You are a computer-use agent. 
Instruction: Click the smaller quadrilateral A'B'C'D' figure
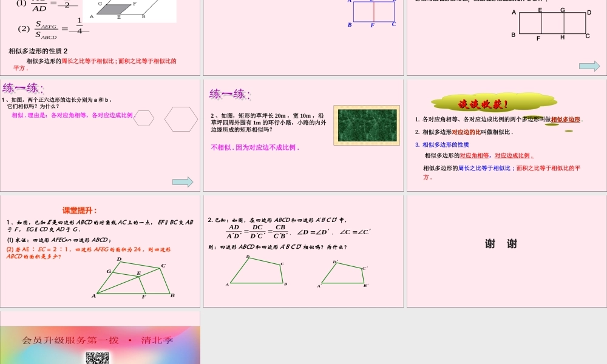tap(343, 274)
